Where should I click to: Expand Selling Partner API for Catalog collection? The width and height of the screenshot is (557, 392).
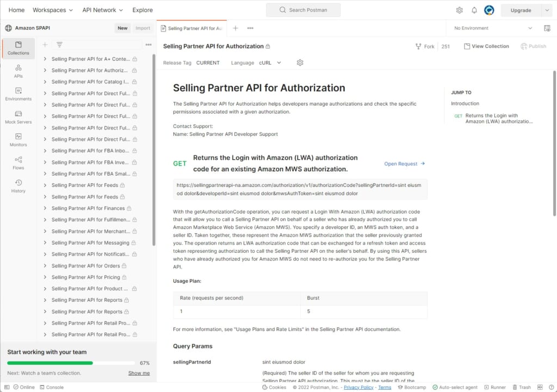click(45, 82)
